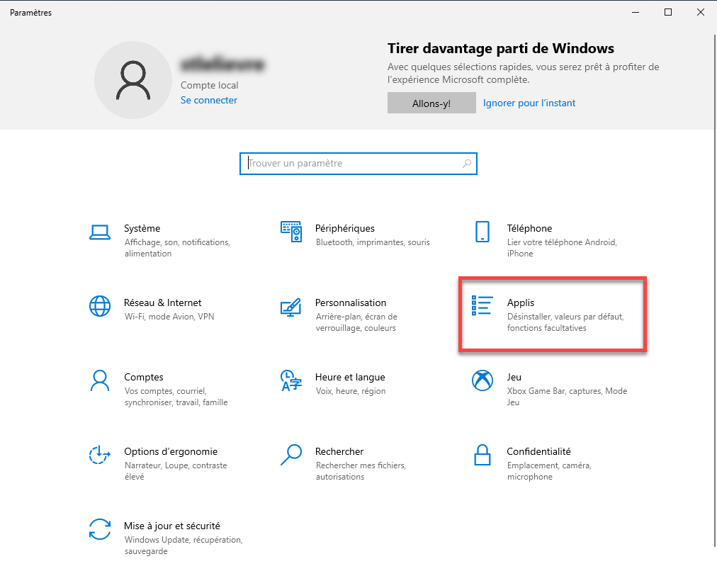Click 'Bluetooth, imprimantes, souris' description
The width and height of the screenshot is (717, 588).
(x=373, y=242)
